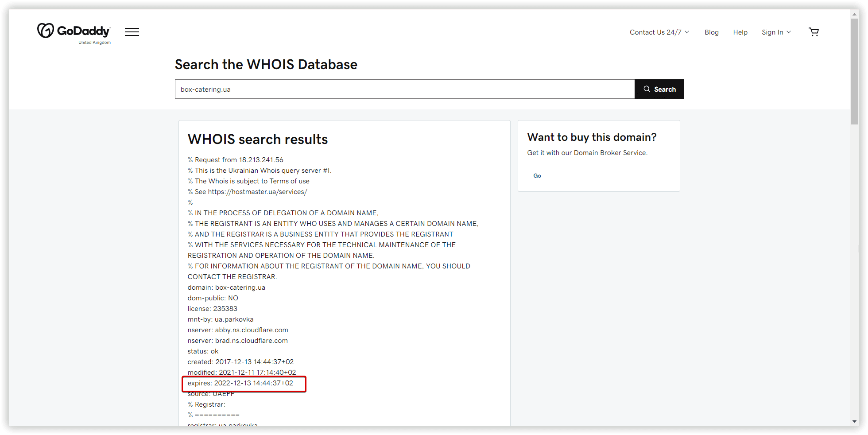Click the 'license: 235383' line
The image size is (868, 435).
point(213,309)
